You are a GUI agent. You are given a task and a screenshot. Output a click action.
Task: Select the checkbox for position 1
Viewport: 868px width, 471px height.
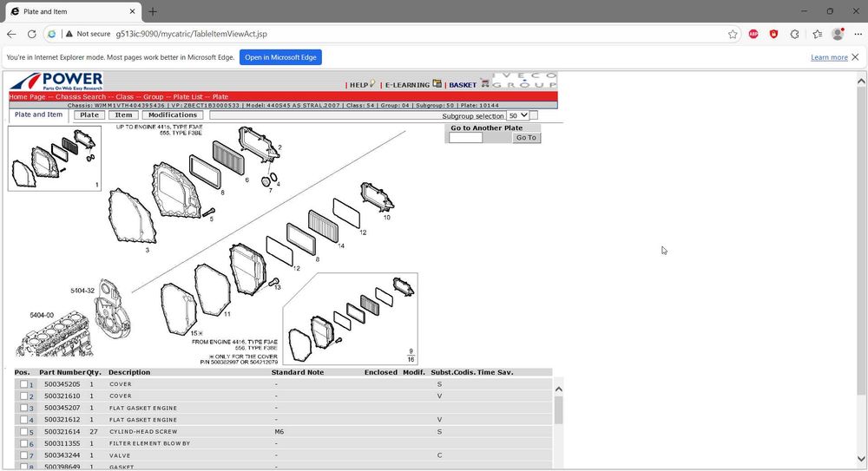23,384
